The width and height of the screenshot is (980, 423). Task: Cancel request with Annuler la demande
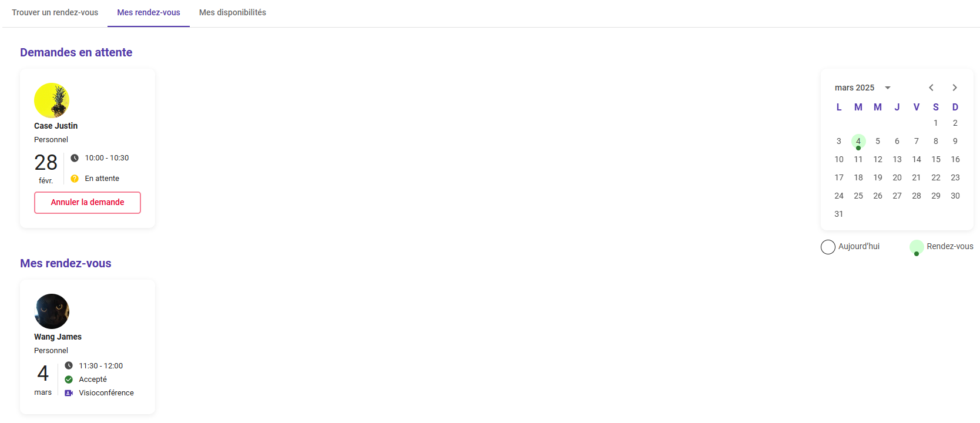[x=88, y=203]
